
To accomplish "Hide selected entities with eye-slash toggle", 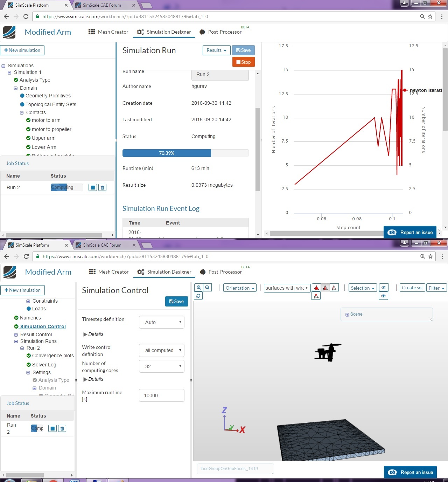I will click(384, 287).
